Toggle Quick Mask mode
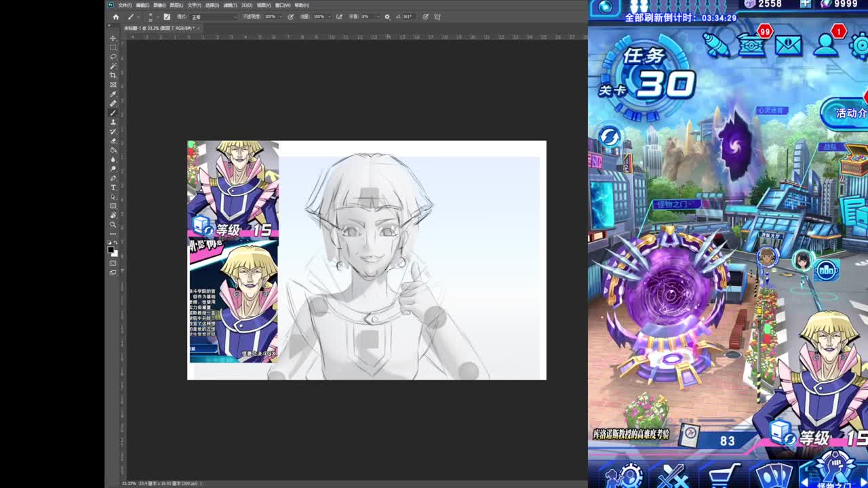Image resolution: width=868 pixels, height=488 pixels. (113, 263)
